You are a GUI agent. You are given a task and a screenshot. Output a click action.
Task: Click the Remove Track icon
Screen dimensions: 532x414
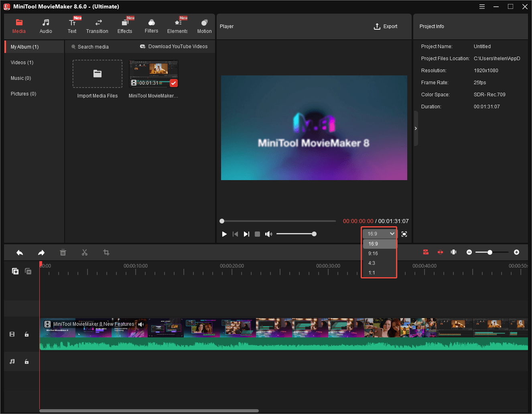(x=28, y=271)
